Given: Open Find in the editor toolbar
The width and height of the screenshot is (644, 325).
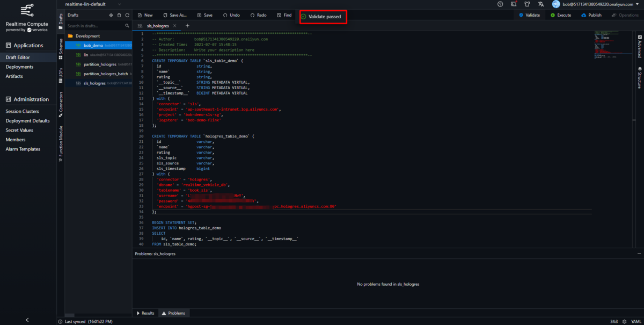Looking at the screenshot, I should [x=284, y=15].
